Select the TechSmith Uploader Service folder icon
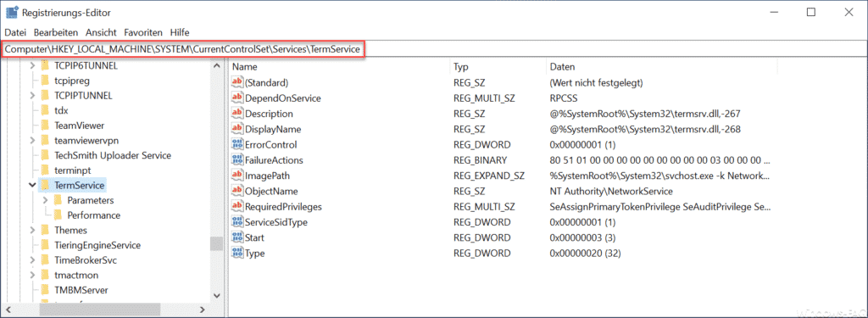868x318 pixels. click(x=45, y=156)
